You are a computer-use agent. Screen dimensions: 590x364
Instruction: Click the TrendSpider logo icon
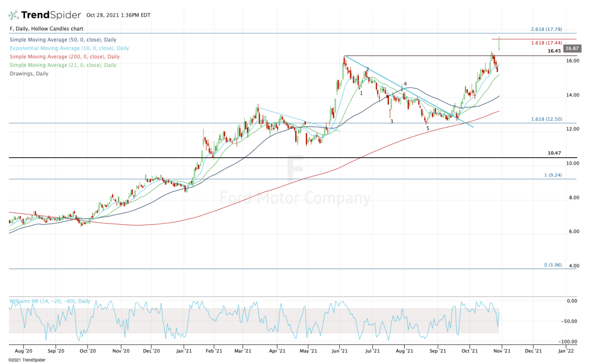[14, 15]
